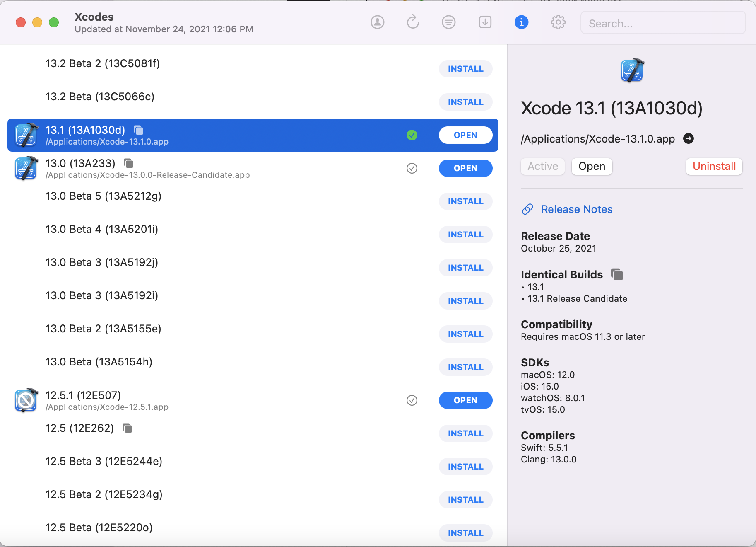Click the Search text field
The width and height of the screenshot is (756, 547).
click(662, 23)
